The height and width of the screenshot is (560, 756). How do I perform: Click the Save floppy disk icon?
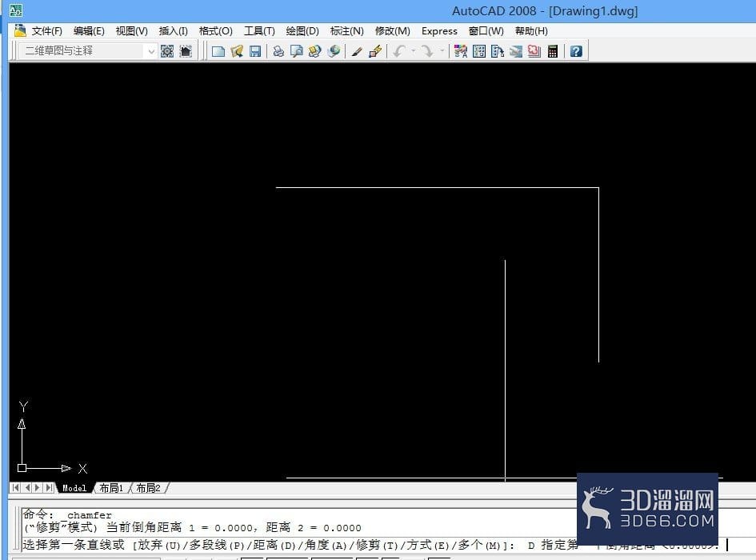pyautogui.click(x=255, y=51)
